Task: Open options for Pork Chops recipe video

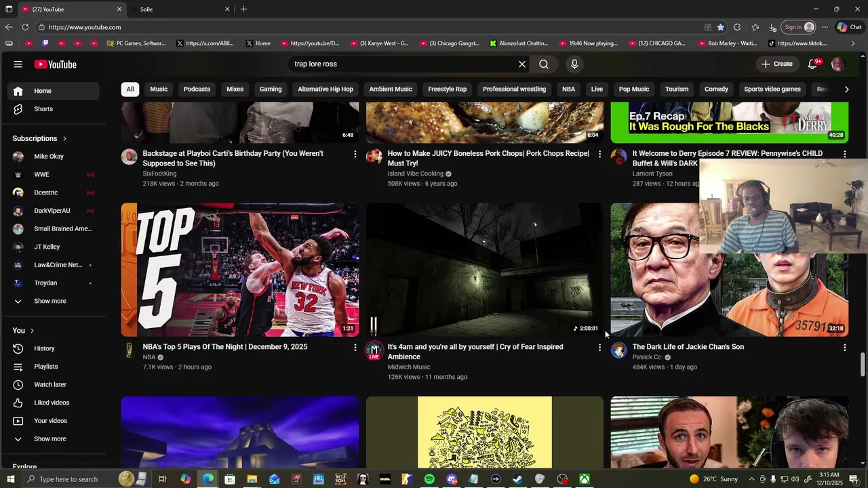Action: pyautogui.click(x=599, y=155)
